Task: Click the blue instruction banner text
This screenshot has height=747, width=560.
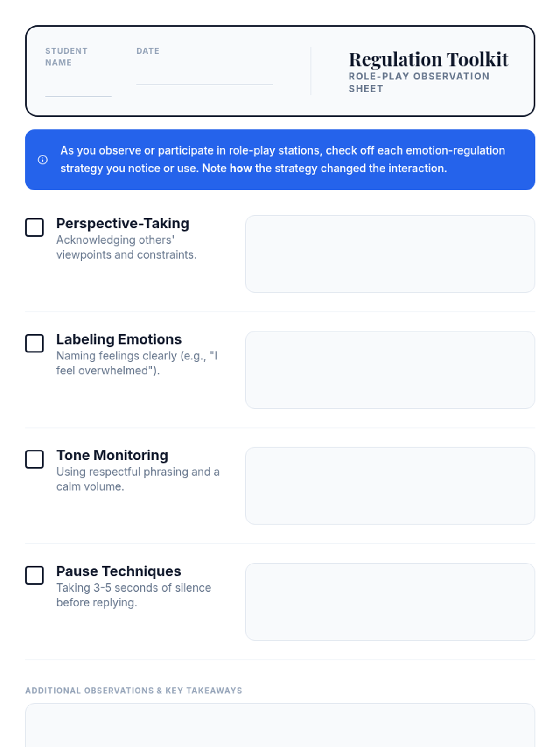Action: click(x=283, y=160)
